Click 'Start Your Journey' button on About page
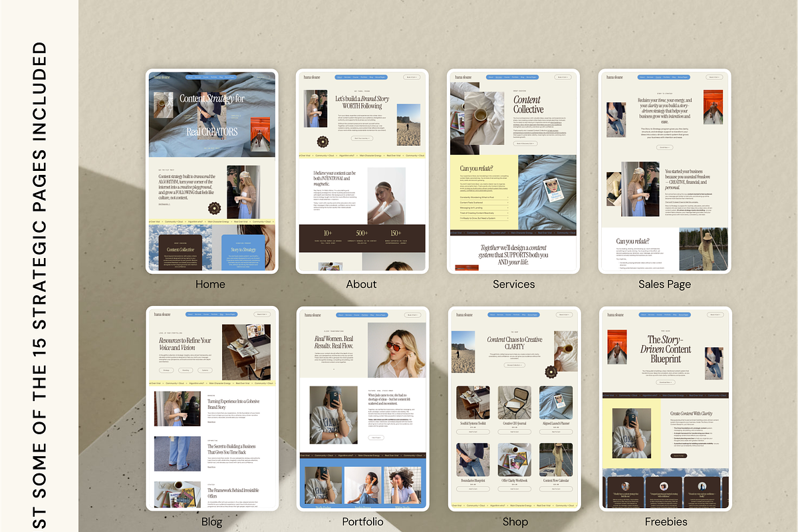The width and height of the screenshot is (798, 532). coord(362,138)
